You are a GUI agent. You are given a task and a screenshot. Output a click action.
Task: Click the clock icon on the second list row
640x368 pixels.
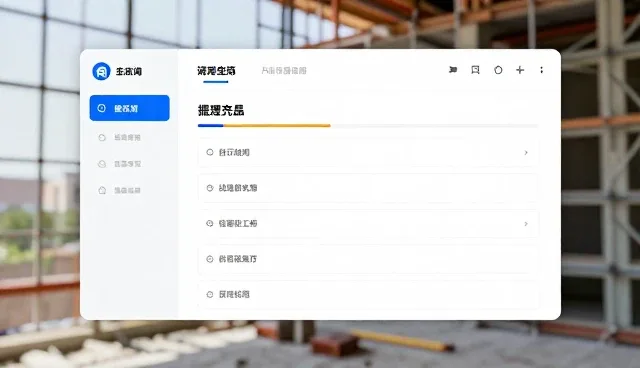210,188
